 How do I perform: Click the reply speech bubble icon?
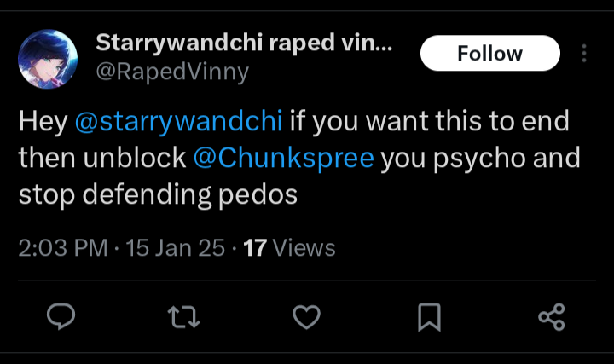[61, 318]
